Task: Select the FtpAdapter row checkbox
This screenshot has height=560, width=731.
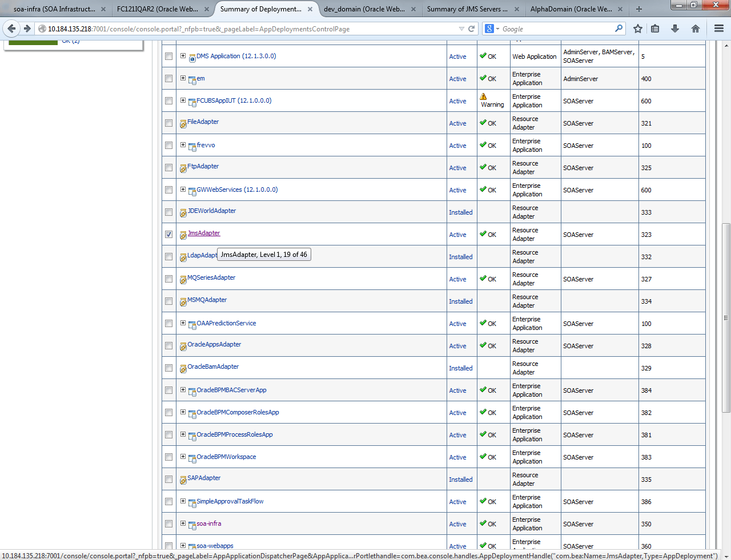Action: point(168,167)
